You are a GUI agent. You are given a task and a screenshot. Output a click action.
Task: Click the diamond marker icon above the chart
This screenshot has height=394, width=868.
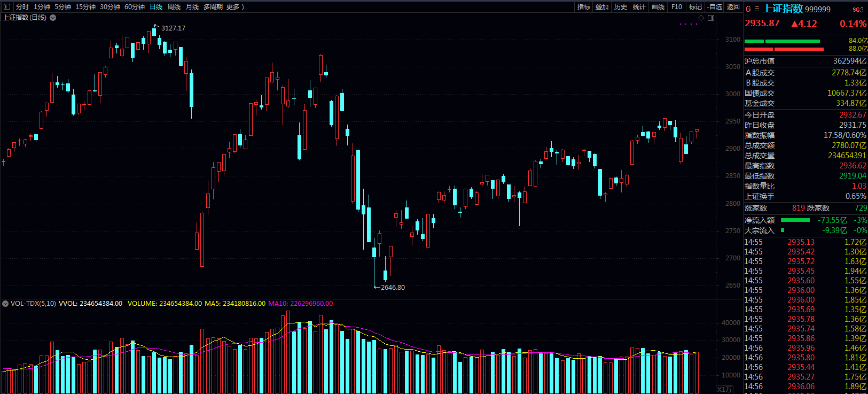click(701, 18)
